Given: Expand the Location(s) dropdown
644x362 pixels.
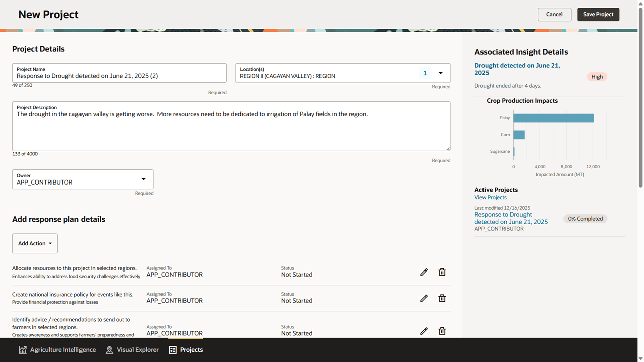Looking at the screenshot, I should point(440,73).
